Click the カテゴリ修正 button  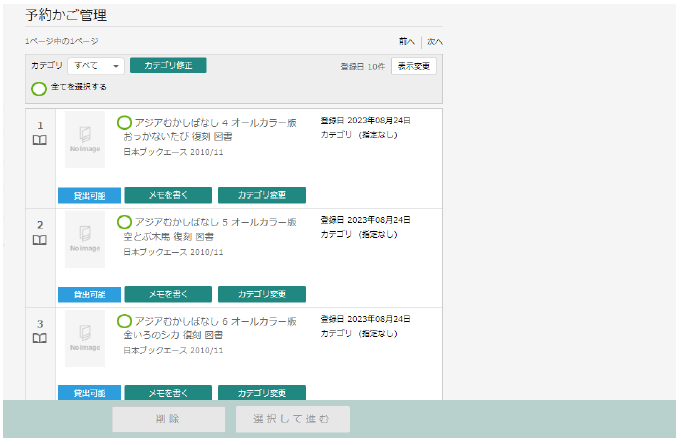pos(168,66)
